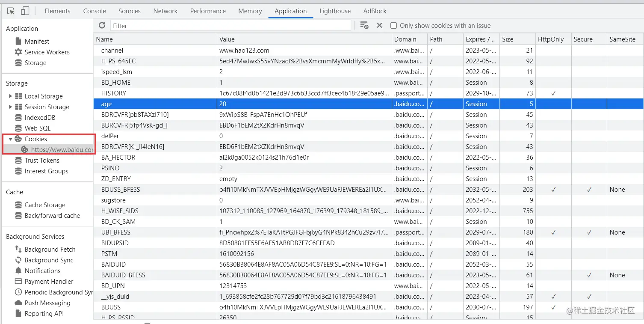Open the Performance tab

point(208,11)
